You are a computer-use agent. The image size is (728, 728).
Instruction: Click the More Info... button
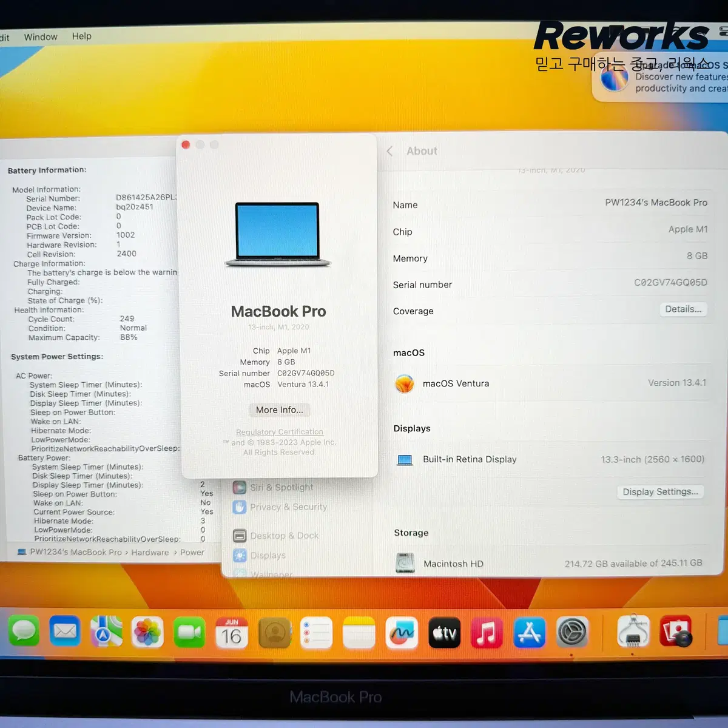pos(279,410)
